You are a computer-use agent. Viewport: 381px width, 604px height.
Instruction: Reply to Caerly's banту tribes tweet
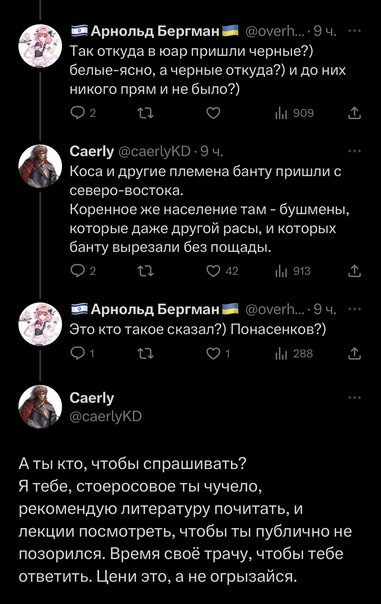[x=83, y=272]
